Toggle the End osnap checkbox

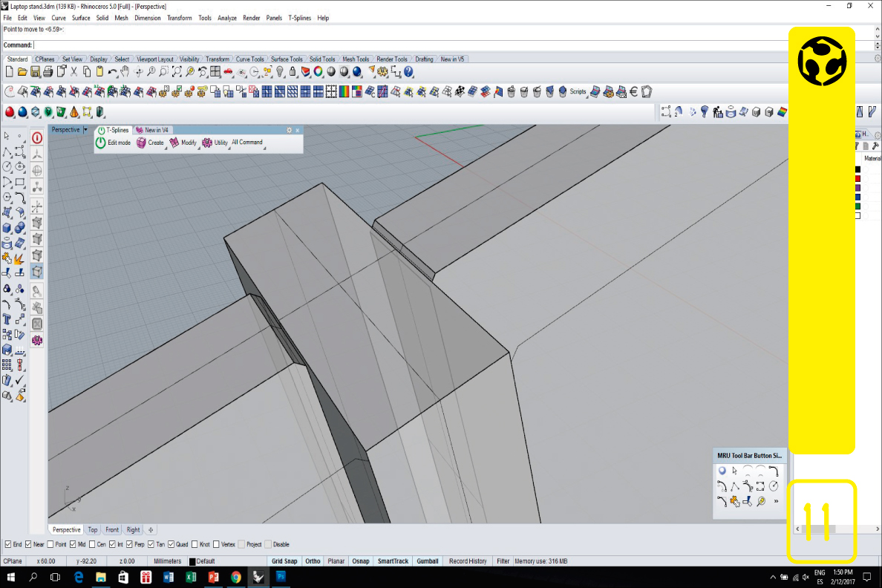pyautogui.click(x=8, y=544)
